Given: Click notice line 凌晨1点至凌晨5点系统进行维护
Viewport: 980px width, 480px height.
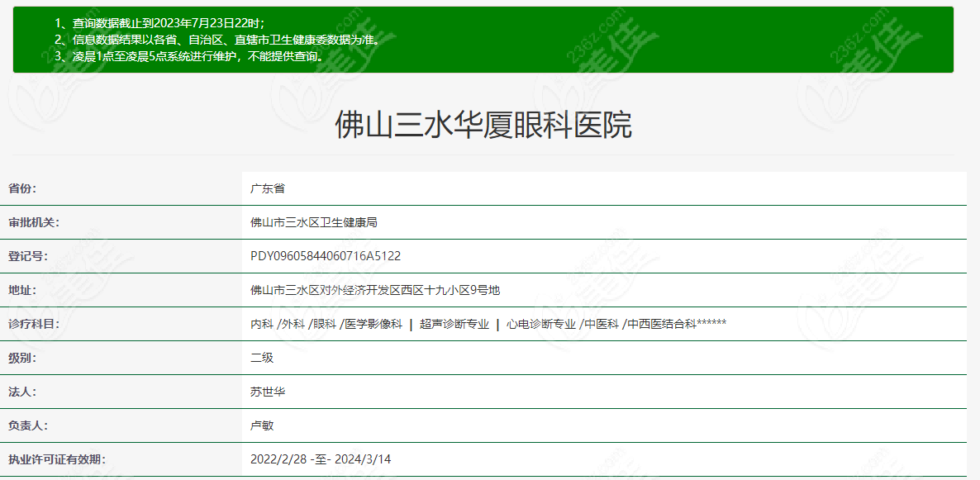Looking at the screenshot, I should [190, 55].
